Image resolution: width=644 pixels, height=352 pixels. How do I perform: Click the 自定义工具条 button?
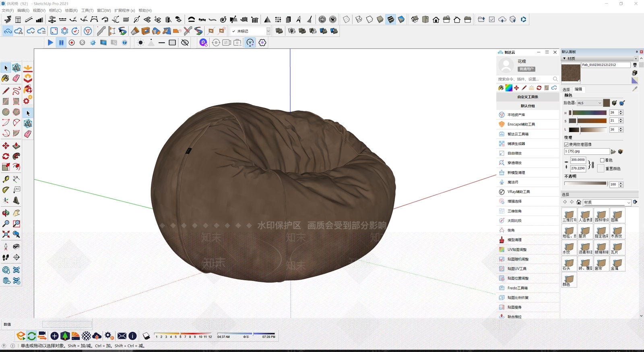(x=528, y=97)
